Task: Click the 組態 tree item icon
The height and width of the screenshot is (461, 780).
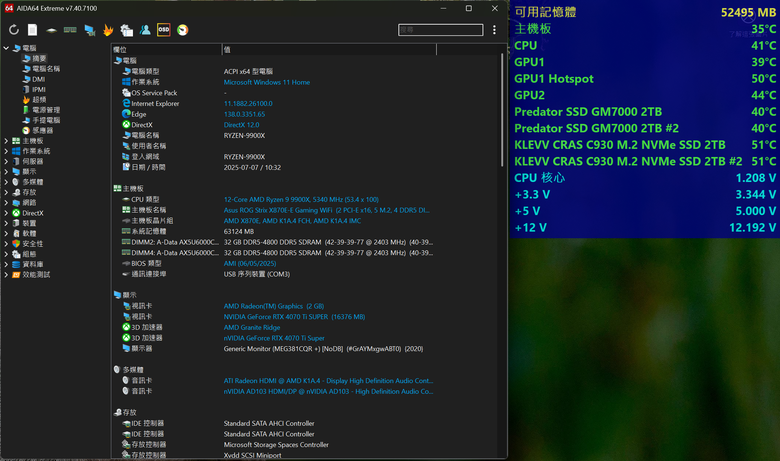Action: click(x=16, y=254)
